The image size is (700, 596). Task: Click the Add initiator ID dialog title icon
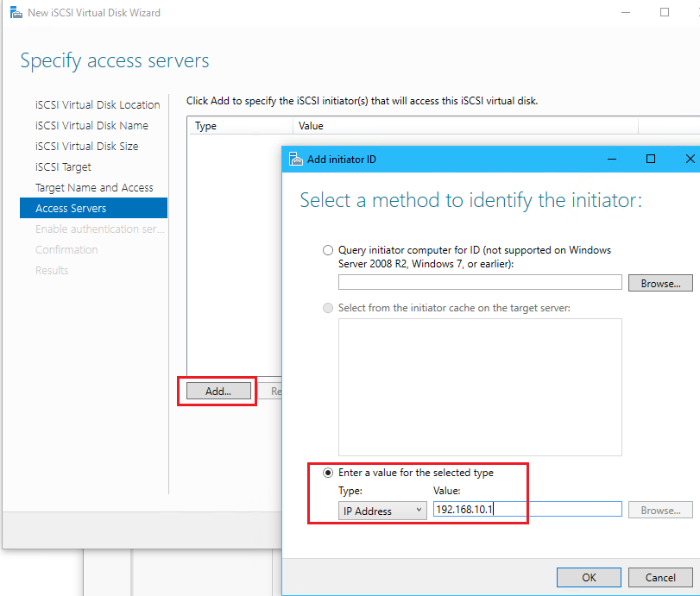coord(295,159)
